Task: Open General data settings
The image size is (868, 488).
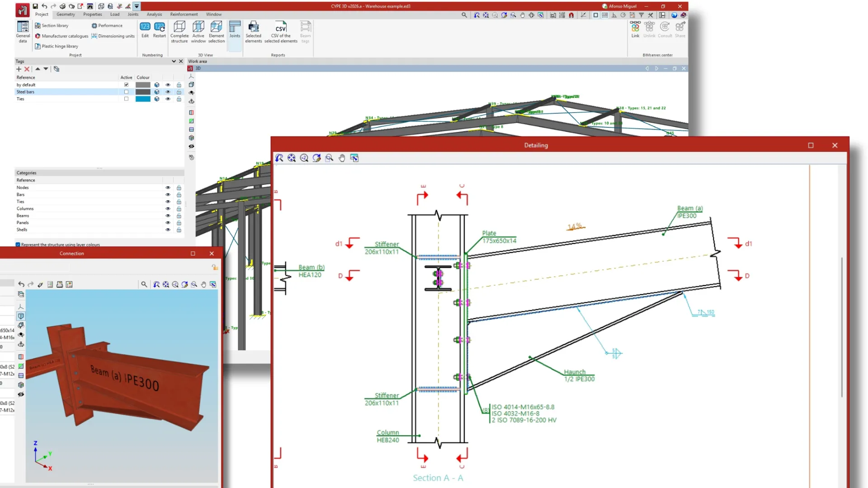Action: [x=23, y=32]
